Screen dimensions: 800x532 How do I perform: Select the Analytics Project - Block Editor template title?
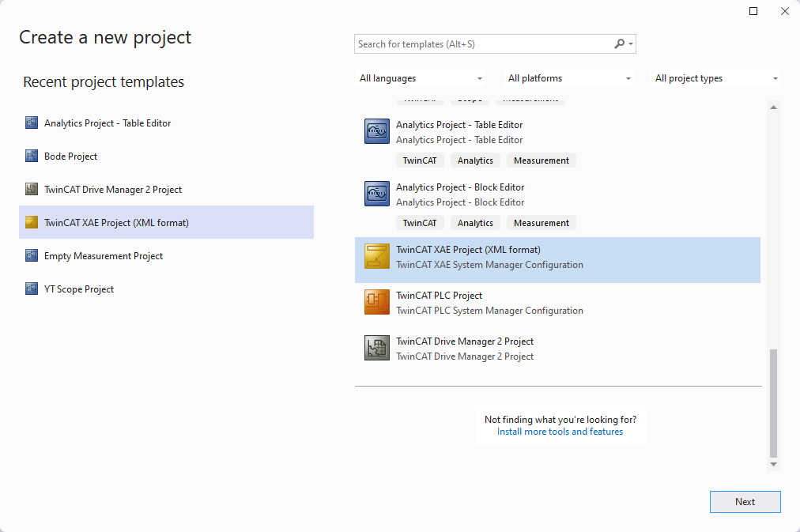pos(460,187)
